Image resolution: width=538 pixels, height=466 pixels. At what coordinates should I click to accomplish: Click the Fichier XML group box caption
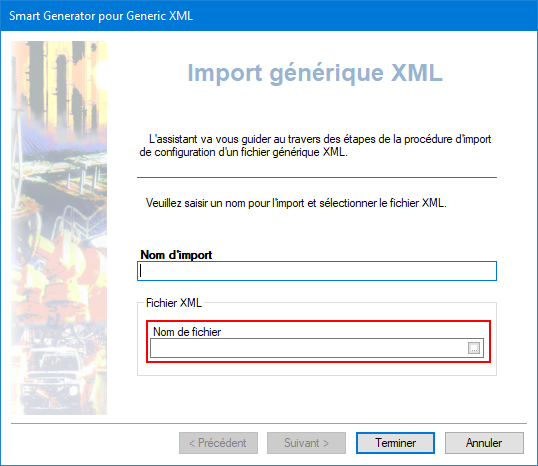pyautogui.click(x=174, y=303)
